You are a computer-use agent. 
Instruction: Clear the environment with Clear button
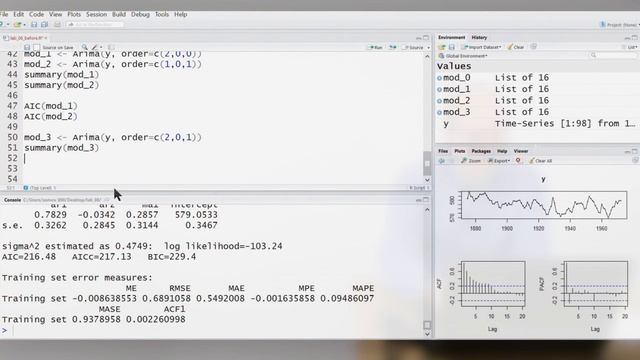(x=516, y=47)
